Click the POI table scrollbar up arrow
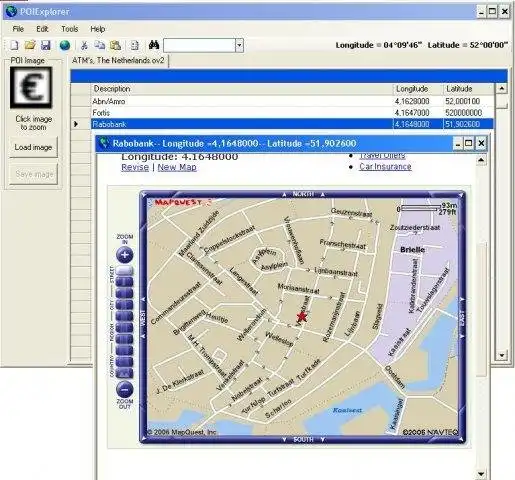 click(502, 89)
